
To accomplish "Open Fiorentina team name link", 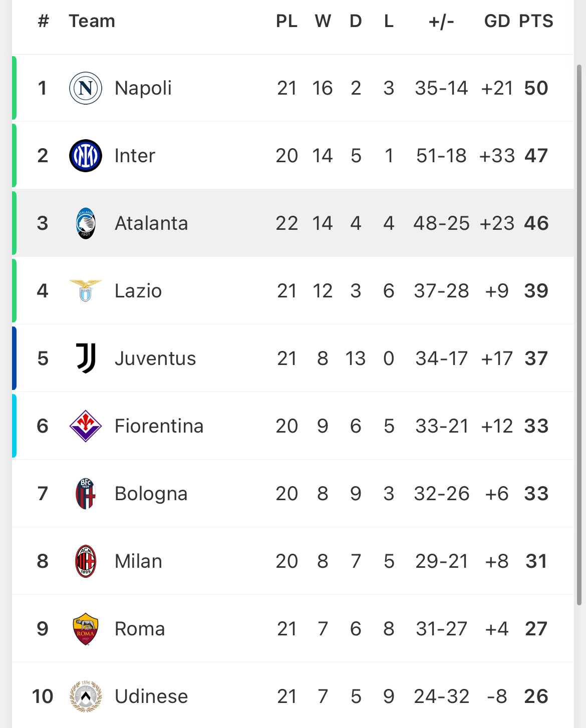I will [159, 426].
